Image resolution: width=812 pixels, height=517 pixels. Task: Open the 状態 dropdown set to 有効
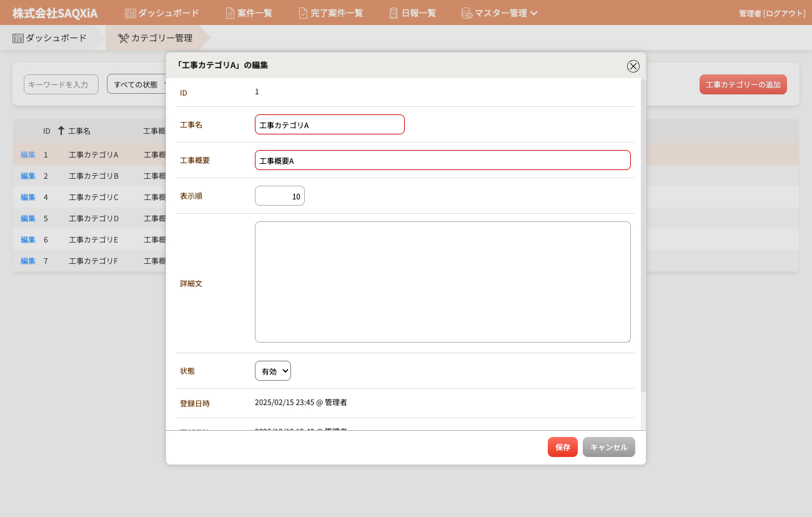click(273, 371)
